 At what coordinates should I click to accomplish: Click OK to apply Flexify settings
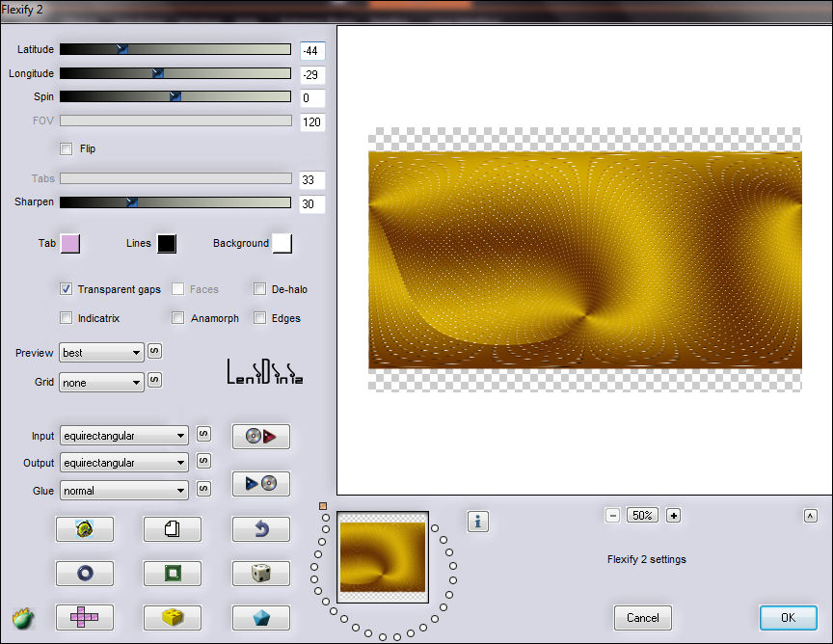point(788,617)
